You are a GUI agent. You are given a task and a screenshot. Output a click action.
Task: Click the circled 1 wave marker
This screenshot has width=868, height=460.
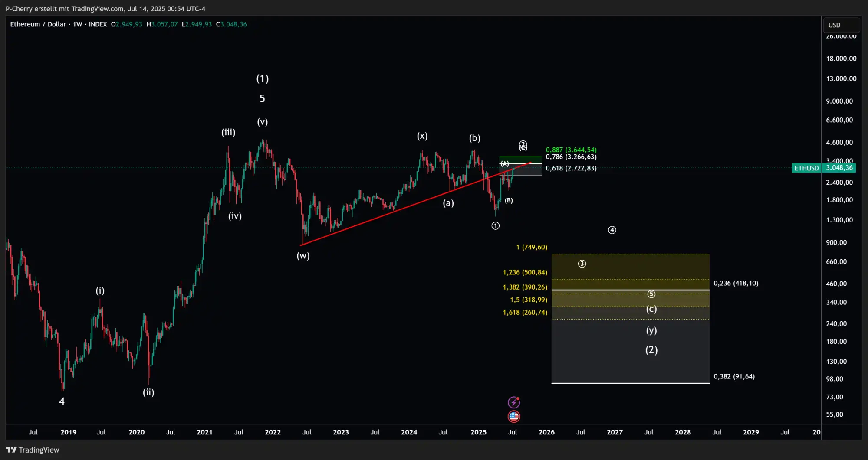pos(496,225)
